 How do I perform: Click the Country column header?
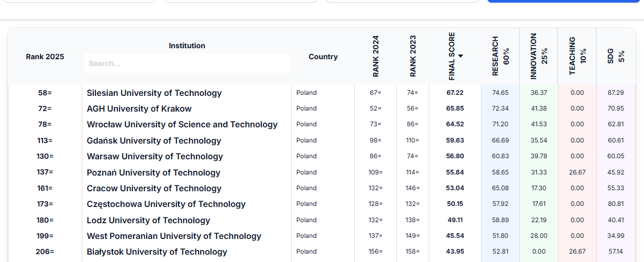tap(323, 57)
